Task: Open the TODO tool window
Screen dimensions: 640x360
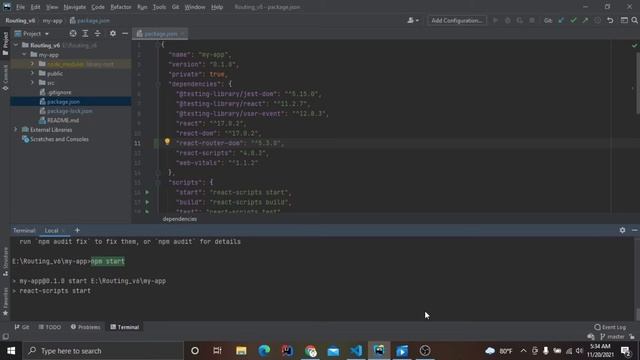Action: tap(50, 327)
